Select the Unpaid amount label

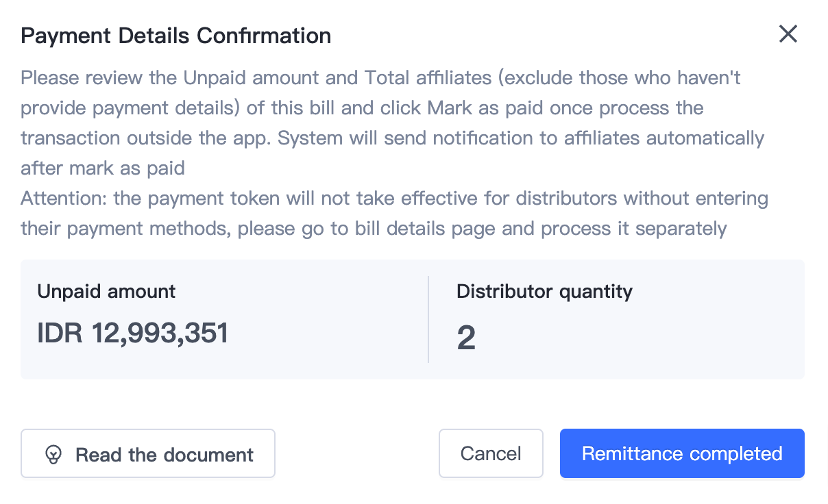coord(106,291)
